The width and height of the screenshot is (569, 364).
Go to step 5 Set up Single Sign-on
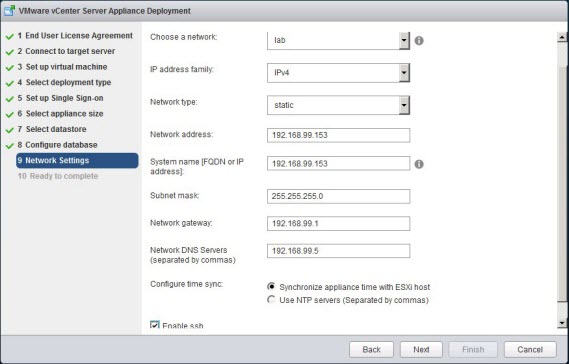[x=61, y=98]
